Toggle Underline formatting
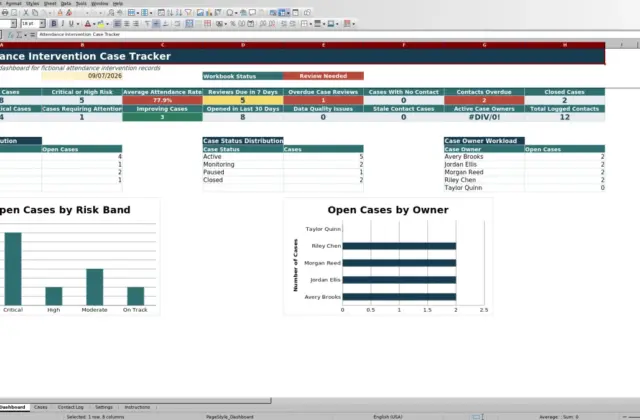The height and width of the screenshot is (420, 640). [71, 24]
